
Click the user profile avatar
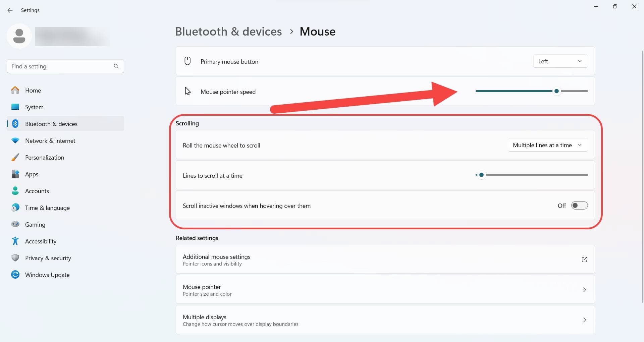(x=19, y=36)
